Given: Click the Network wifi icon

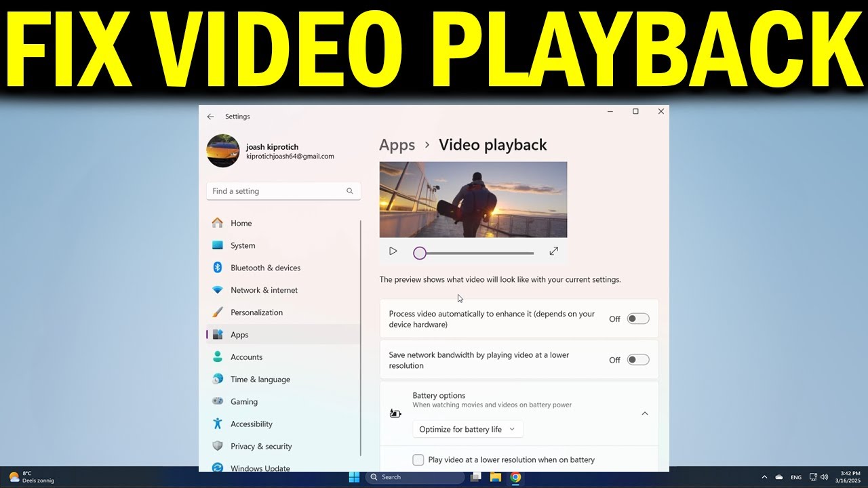Looking at the screenshot, I should pos(217,290).
